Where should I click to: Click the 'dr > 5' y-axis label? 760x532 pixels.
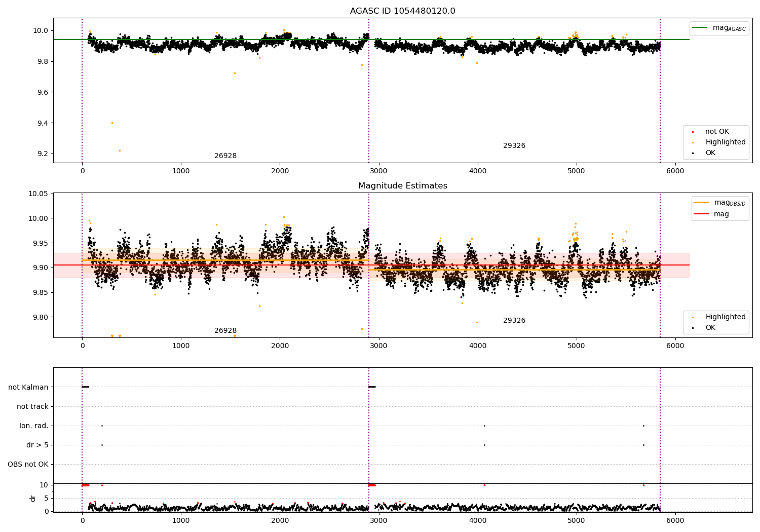tap(37, 445)
